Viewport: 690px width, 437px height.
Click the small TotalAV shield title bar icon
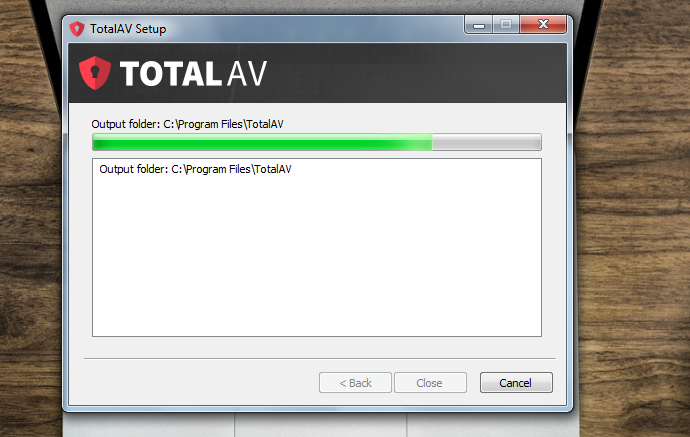pyautogui.click(x=77, y=29)
